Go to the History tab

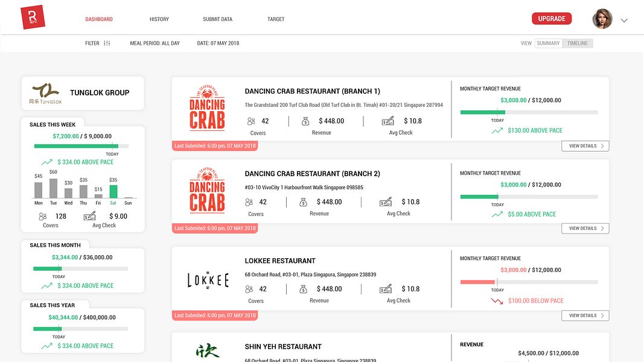coord(159,19)
